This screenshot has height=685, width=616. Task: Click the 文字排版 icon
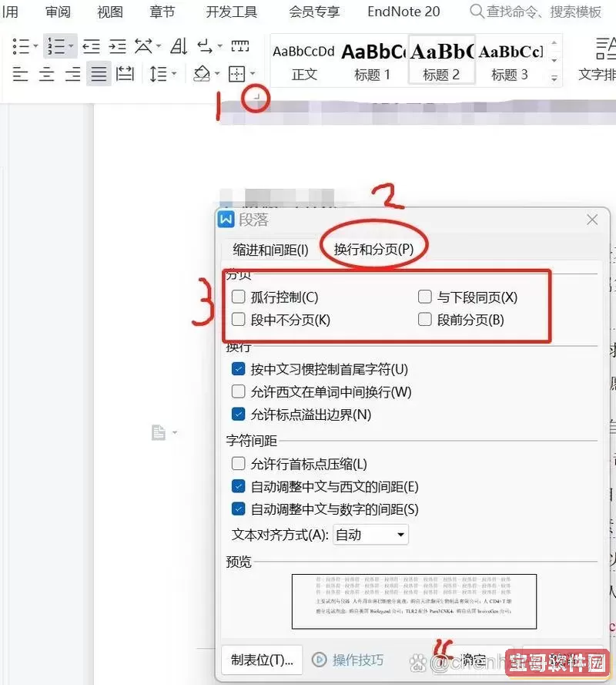tap(604, 48)
